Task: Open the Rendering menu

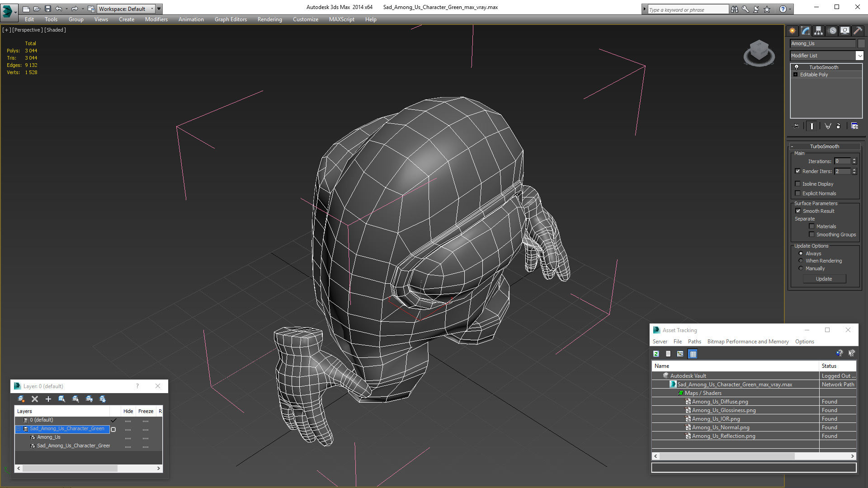Action: pos(269,19)
